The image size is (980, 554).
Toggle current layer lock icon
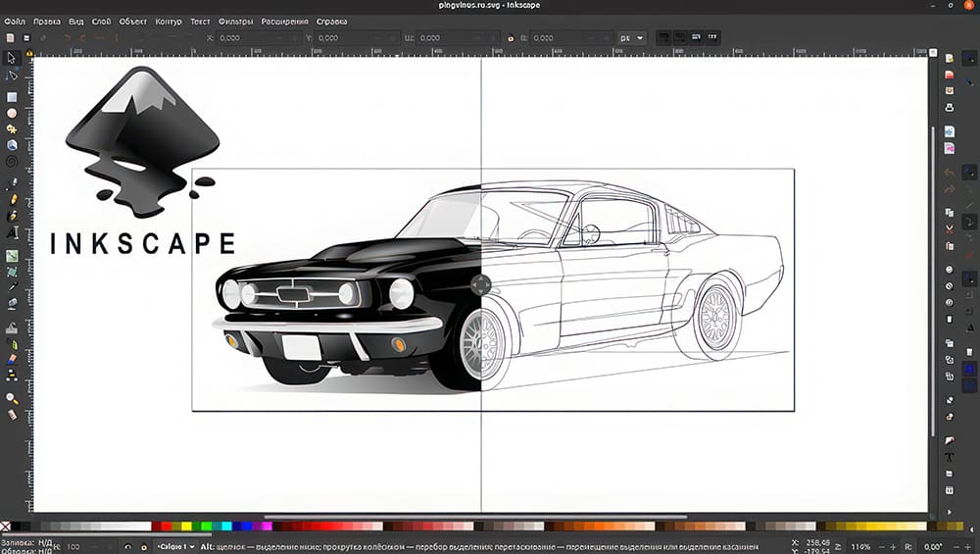(x=143, y=546)
